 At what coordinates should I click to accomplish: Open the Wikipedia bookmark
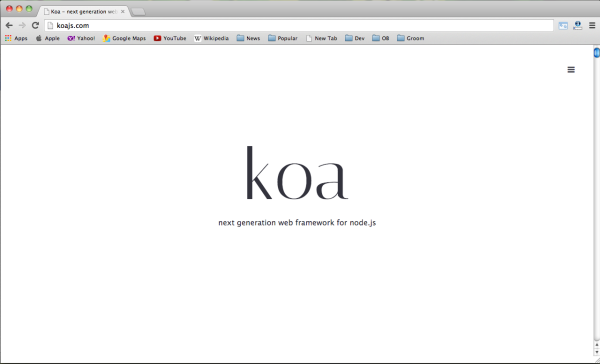(211, 38)
